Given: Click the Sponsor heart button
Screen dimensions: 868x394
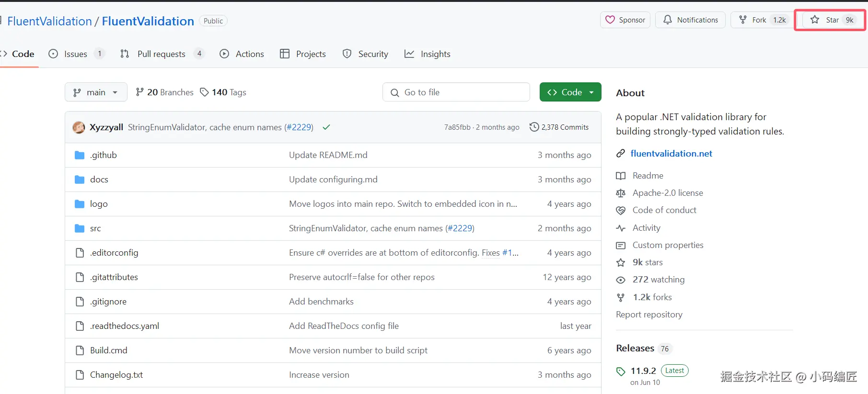Looking at the screenshot, I should pyautogui.click(x=625, y=20).
